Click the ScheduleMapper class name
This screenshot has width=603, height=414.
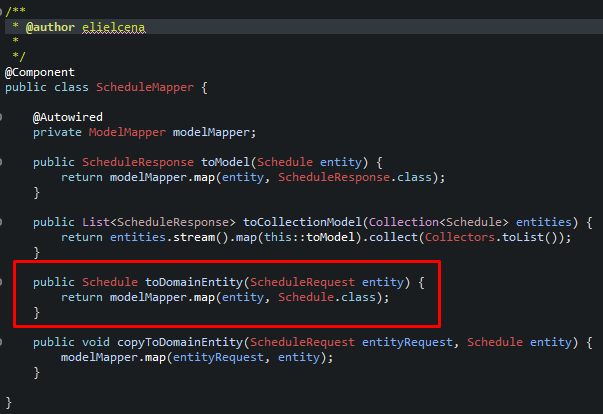[x=145, y=87]
